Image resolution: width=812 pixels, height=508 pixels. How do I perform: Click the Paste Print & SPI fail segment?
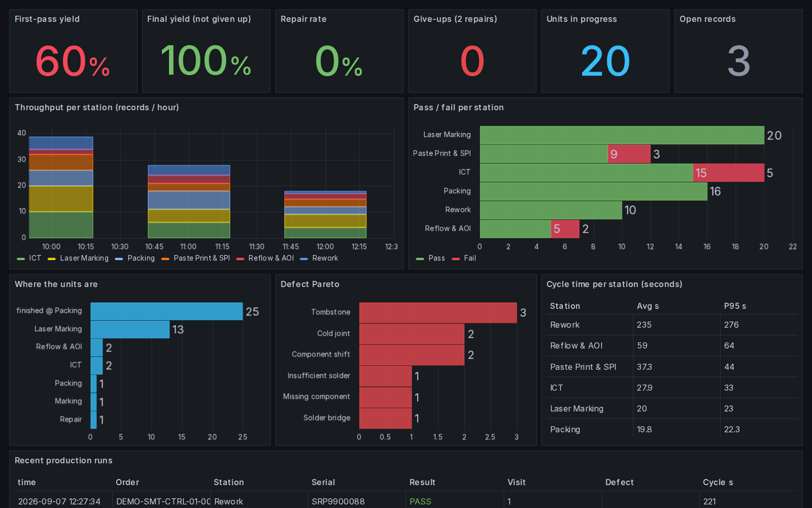point(629,154)
